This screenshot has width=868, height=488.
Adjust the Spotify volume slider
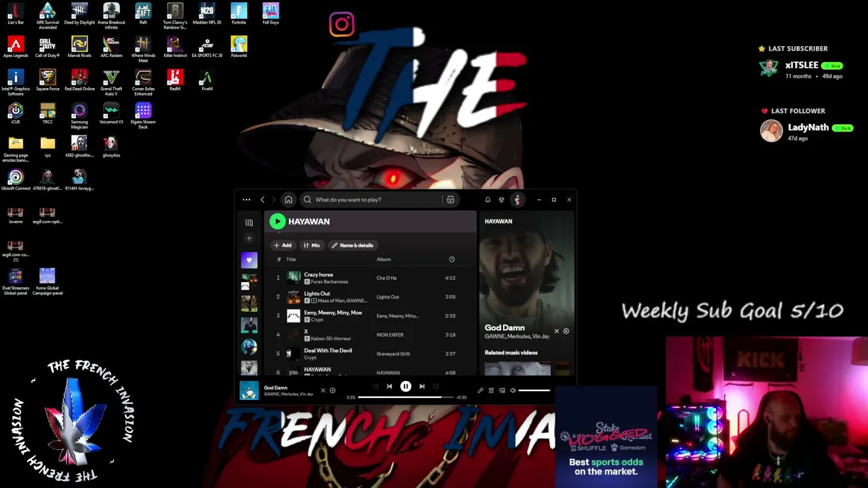click(534, 390)
